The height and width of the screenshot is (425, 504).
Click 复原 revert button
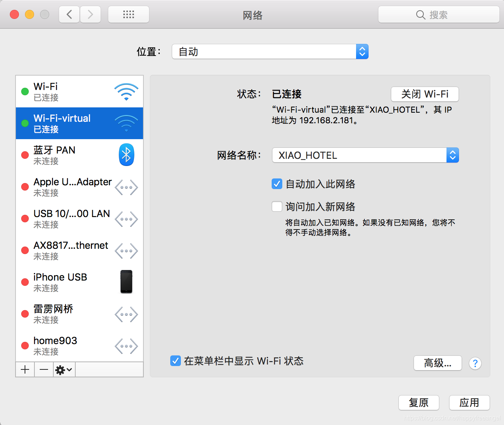pos(419,403)
